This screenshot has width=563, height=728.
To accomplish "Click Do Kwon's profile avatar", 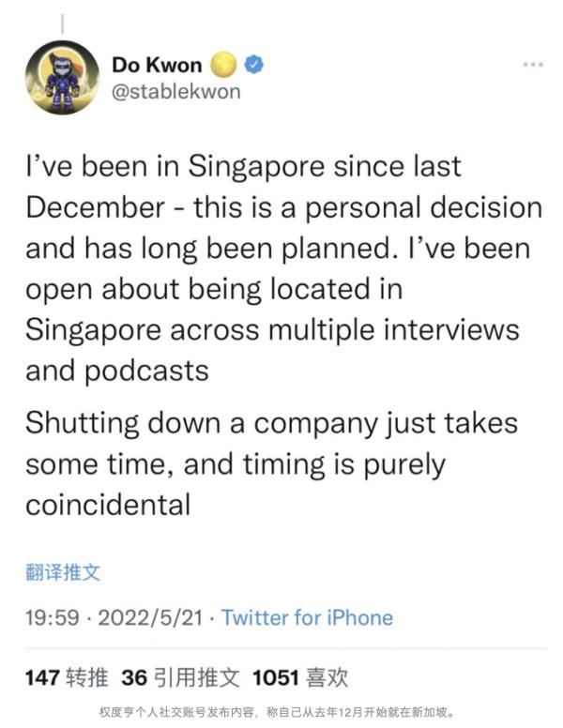I will tap(62, 78).
